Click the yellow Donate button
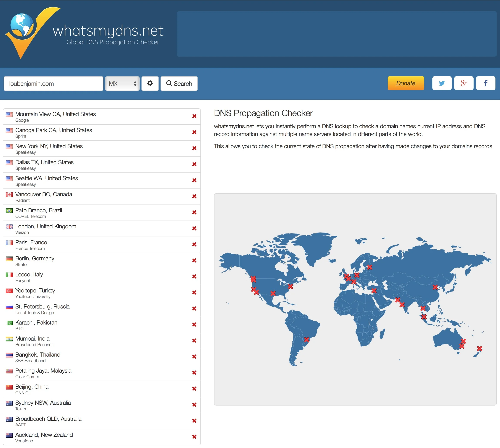Image resolution: width=500 pixels, height=448 pixels. coord(406,83)
